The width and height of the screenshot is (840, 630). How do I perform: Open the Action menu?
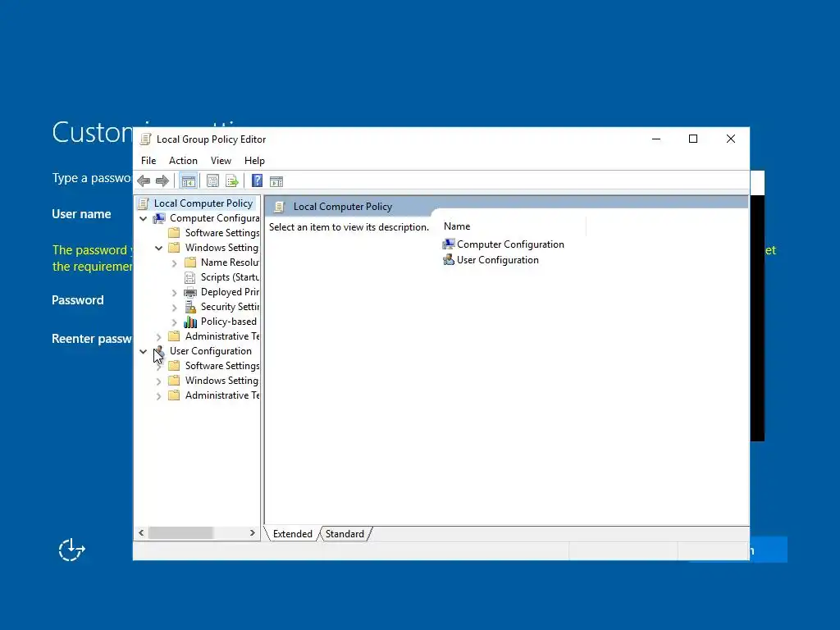tap(183, 161)
